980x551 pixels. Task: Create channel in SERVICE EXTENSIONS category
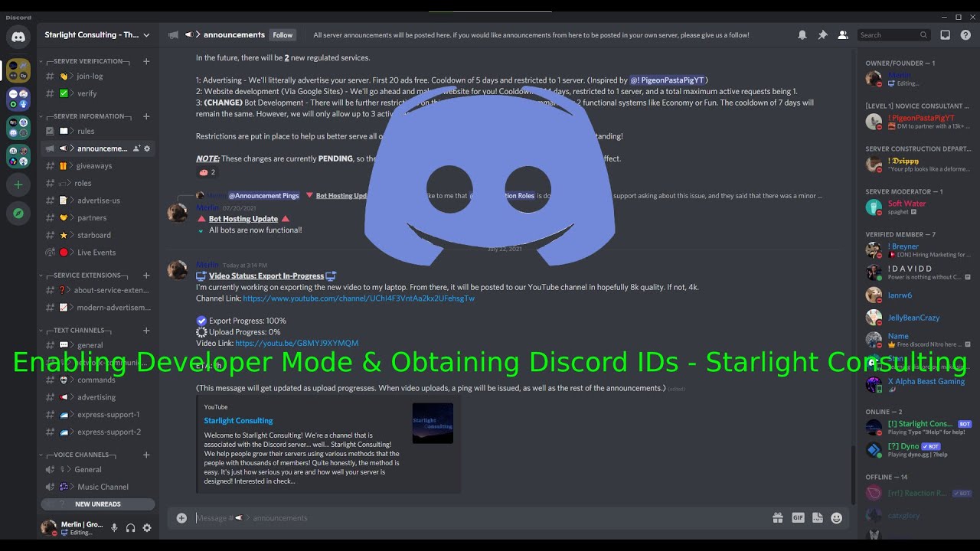pos(146,275)
